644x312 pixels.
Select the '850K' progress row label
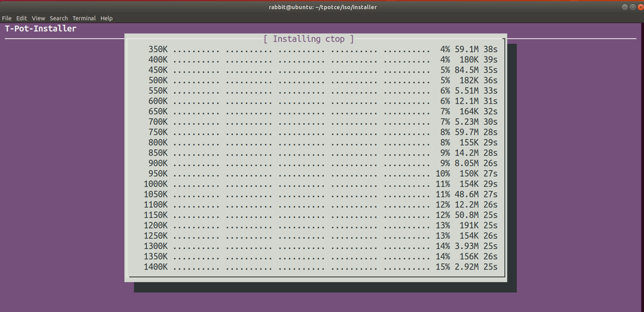pos(158,152)
